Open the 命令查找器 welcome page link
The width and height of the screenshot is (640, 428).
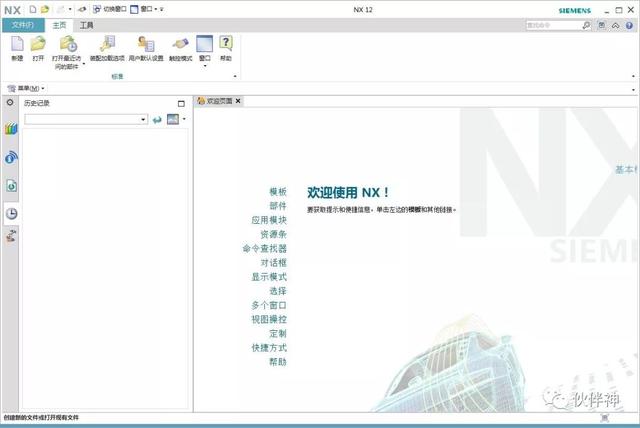(264, 248)
